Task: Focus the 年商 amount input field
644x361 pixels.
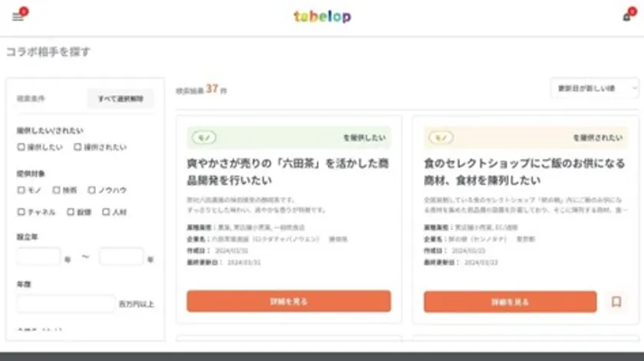Action: (x=66, y=304)
